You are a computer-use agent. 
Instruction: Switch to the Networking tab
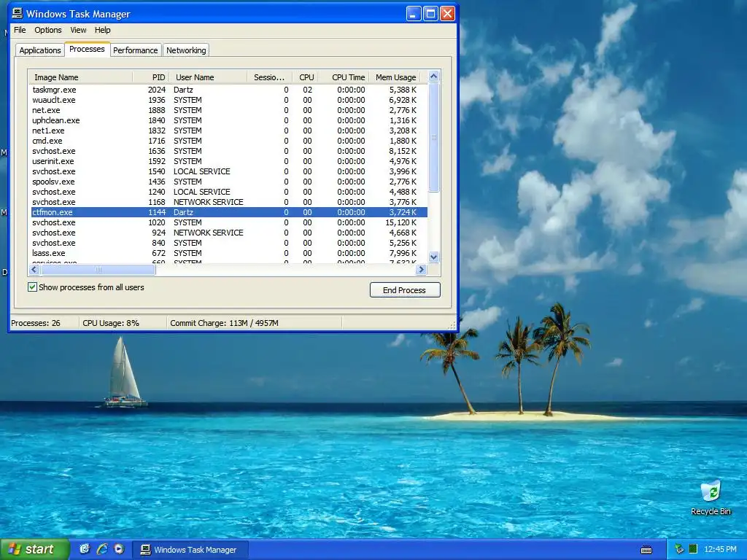(x=186, y=50)
